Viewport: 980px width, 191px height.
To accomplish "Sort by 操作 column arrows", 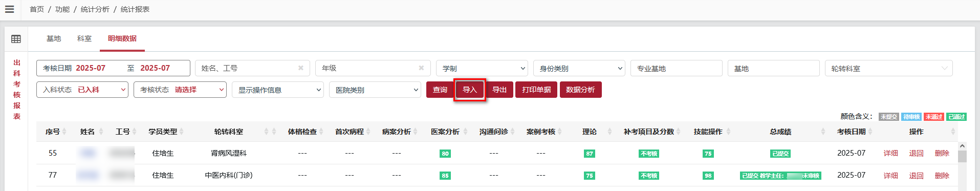I will coord(953,132).
